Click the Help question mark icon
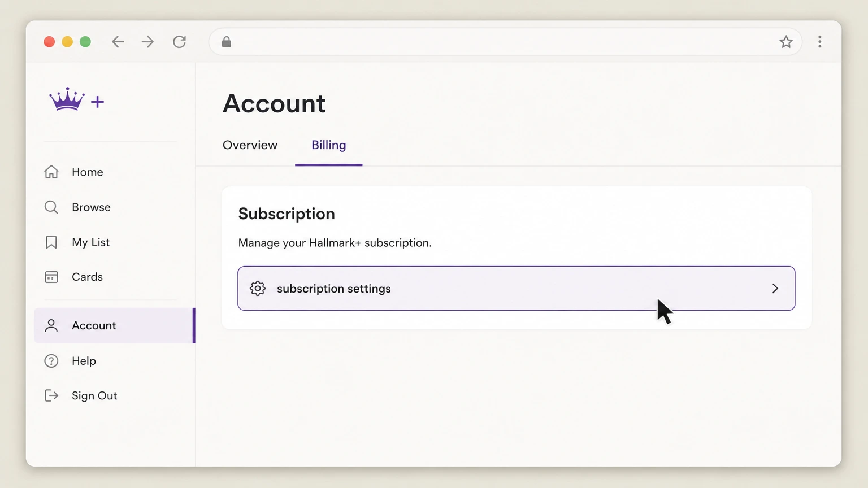 tap(51, 361)
